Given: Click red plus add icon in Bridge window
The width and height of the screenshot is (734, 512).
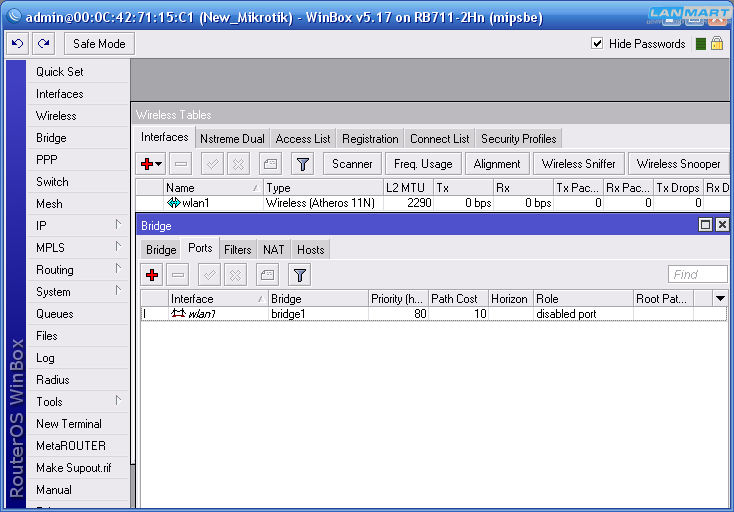Looking at the screenshot, I should (152, 275).
